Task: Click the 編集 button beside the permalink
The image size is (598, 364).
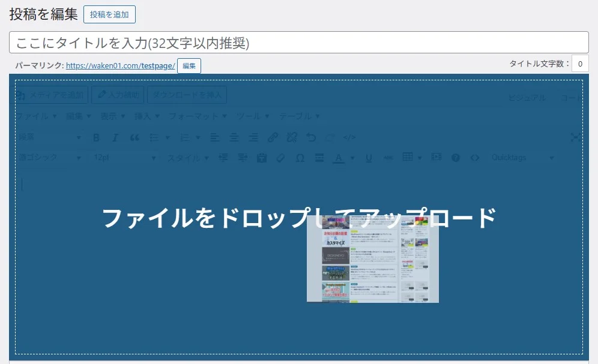Action: (x=189, y=66)
